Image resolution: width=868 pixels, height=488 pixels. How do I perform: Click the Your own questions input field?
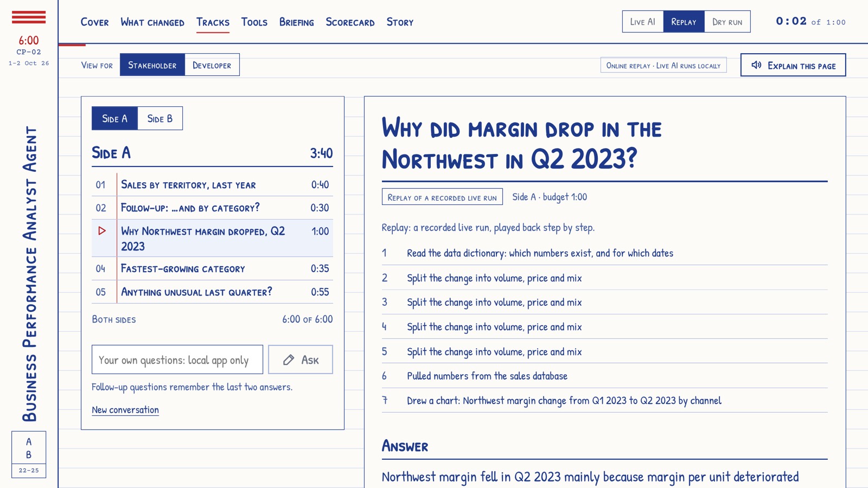177,359
